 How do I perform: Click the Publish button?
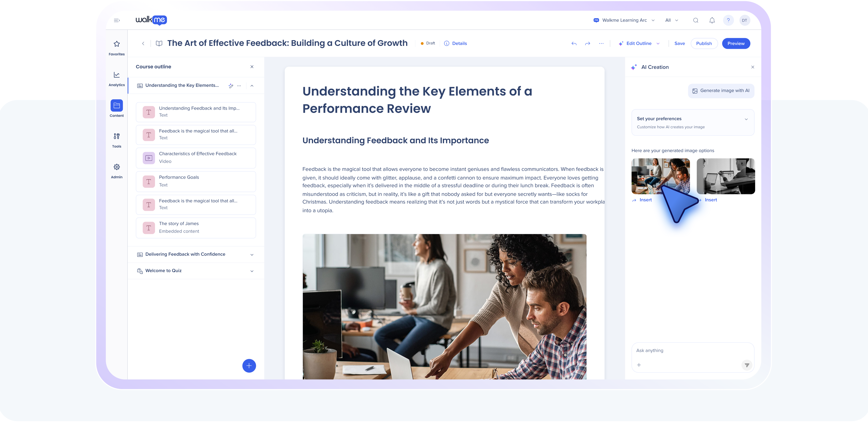(704, 44)
